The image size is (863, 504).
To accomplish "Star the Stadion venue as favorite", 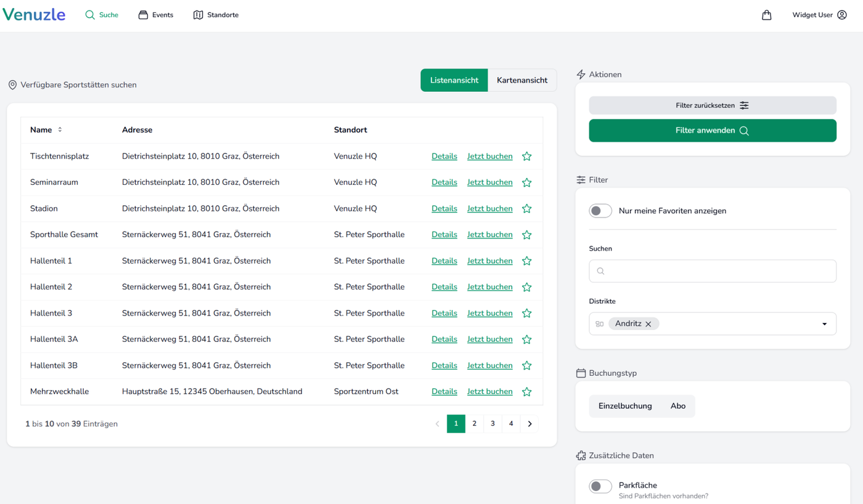I will (526, 209).
